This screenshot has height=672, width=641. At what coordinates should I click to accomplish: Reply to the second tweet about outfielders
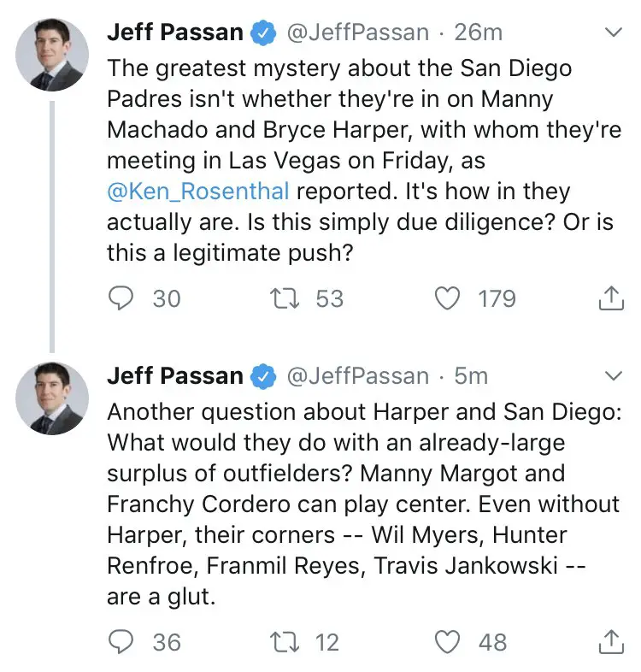(123, 642)
